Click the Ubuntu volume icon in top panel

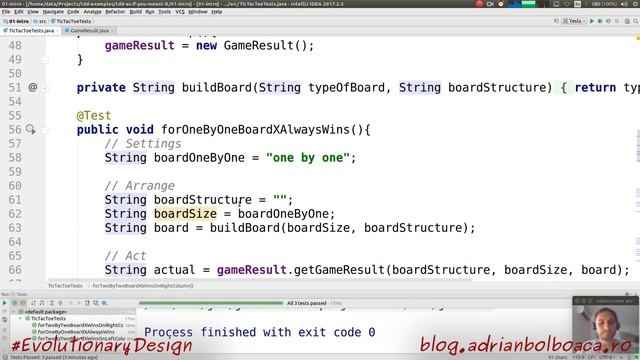click(x=624, y=4)
